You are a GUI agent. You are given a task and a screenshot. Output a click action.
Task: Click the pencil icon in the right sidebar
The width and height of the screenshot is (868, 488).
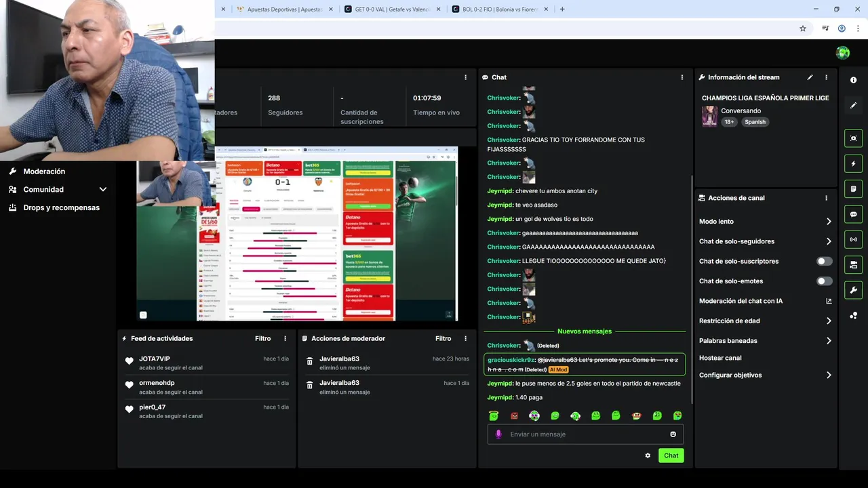[x=853, y=105]
